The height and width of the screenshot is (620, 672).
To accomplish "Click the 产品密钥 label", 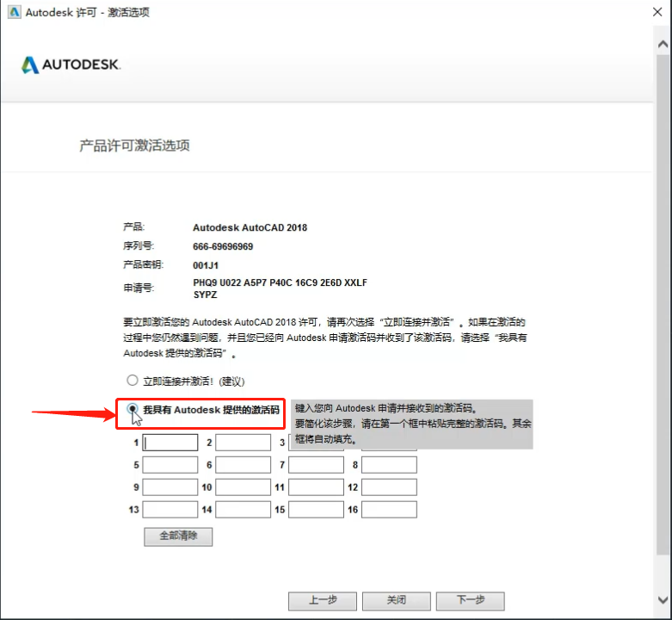I will tap(144, 264).
